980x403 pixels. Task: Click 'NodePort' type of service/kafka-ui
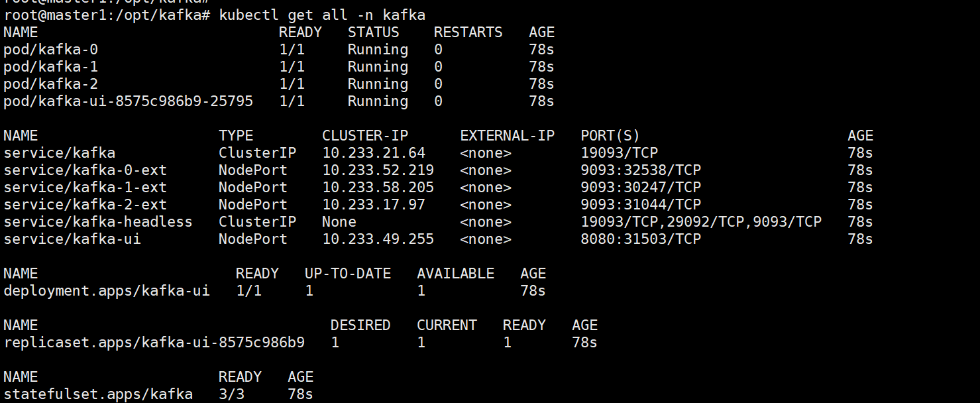coord(253,239)
